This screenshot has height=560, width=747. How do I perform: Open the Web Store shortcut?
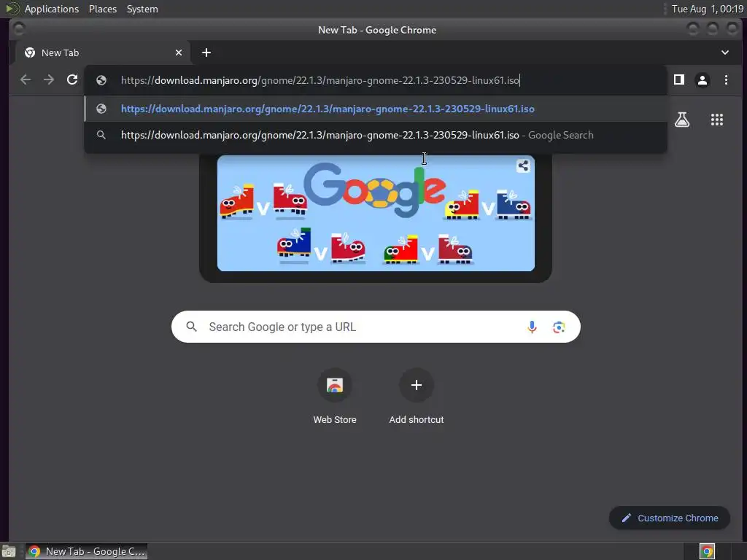click(335, 396)
